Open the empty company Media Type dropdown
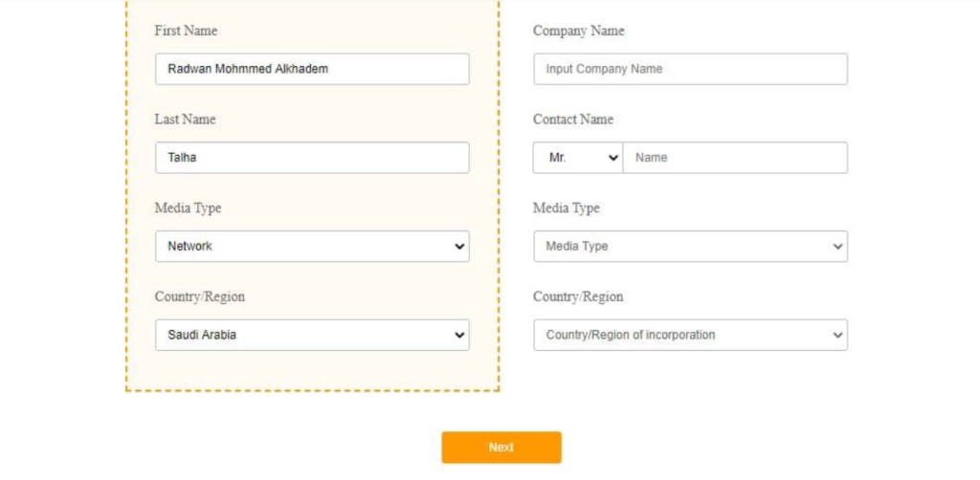 click(x=690, y=247)
